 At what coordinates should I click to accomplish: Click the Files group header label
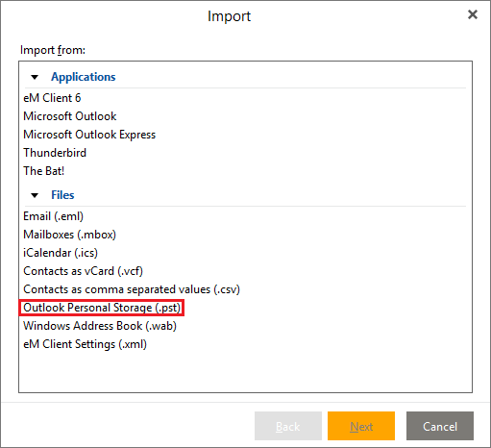62,195
